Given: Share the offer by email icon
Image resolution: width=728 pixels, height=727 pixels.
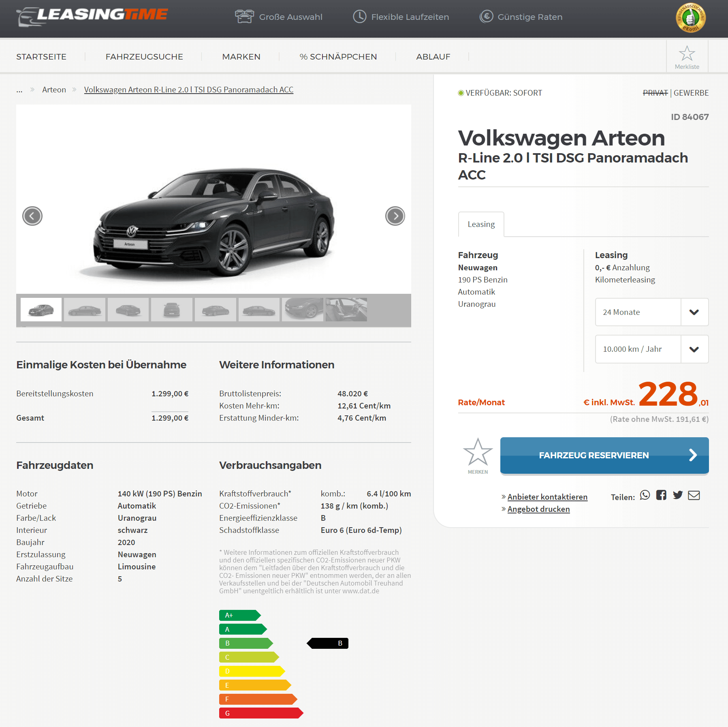Looking at the screenshot, I should click(694, 495).
